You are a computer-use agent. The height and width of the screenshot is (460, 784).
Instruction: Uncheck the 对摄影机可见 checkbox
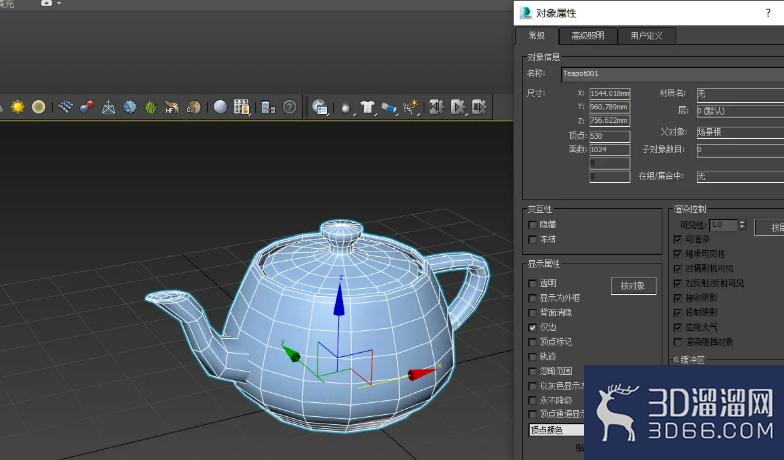point(678,269)
